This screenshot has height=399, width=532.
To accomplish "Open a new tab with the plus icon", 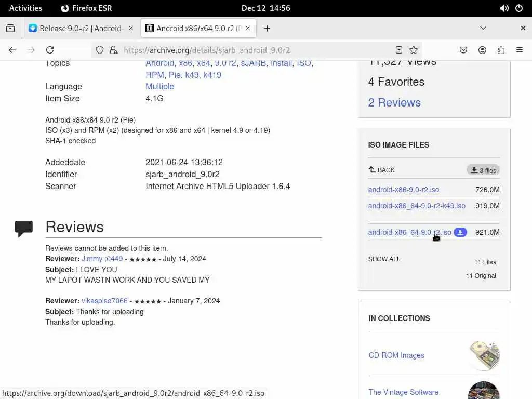I will (268, 28).
